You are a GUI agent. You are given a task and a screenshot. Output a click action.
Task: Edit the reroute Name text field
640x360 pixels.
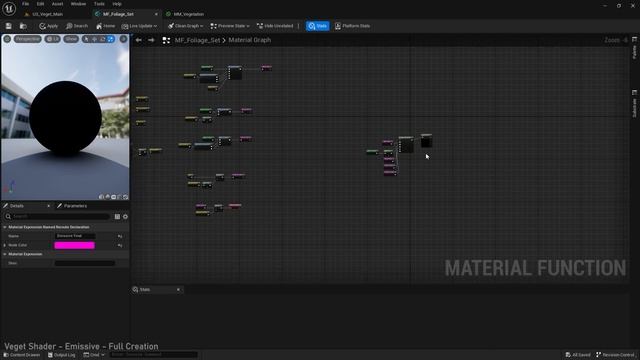(x=75, y=236)
